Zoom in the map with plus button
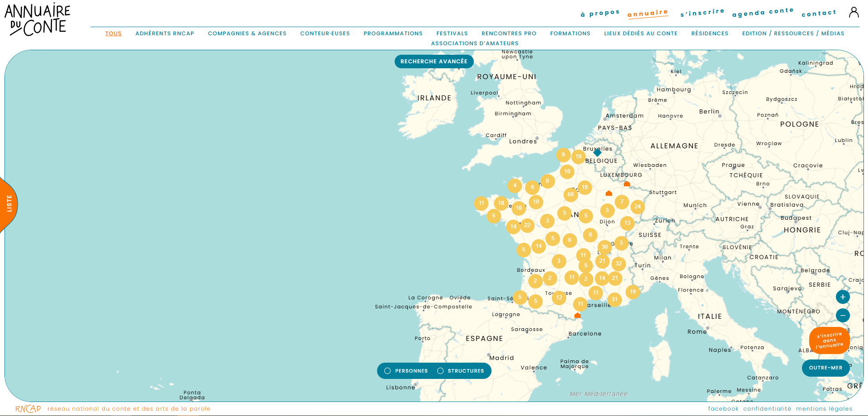 click(x=843, y=297)
